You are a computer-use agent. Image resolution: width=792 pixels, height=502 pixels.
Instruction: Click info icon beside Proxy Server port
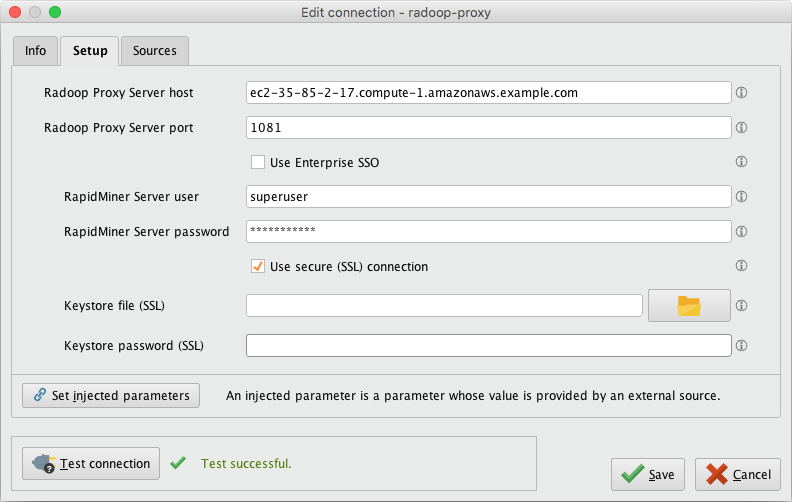pyautogui.click(x=742, y=128)
